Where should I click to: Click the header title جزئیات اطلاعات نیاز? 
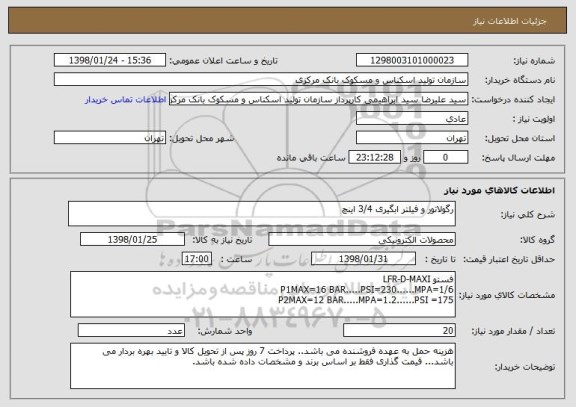(x=509, y=21)
